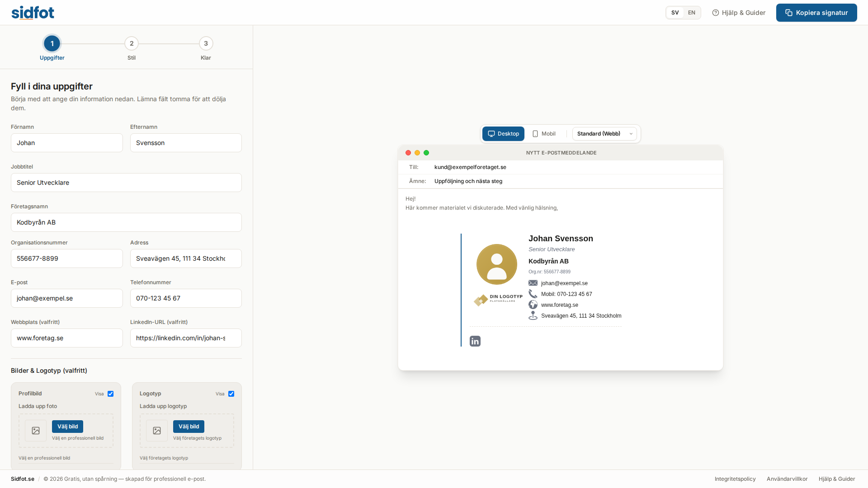Viewport: 868px width, 488px height.
Task: Open the Standard (Webb) dropdown
Action: click(x=604, y=134)
